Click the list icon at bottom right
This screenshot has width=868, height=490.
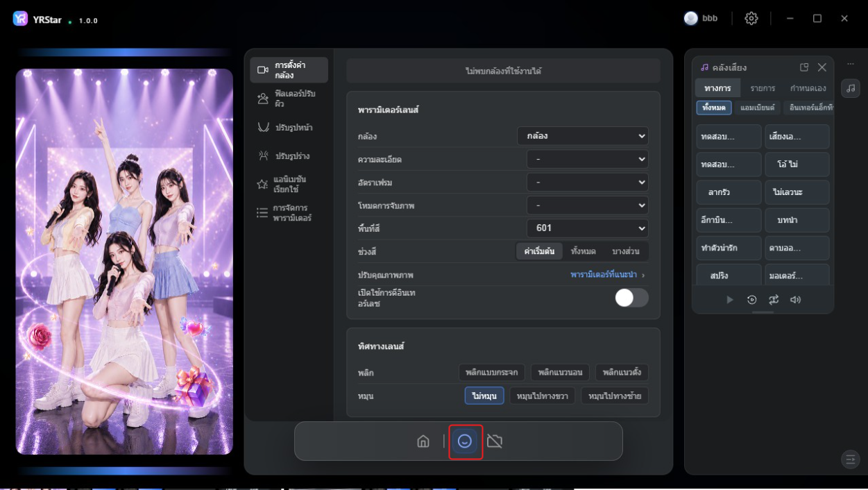point(850,459)
